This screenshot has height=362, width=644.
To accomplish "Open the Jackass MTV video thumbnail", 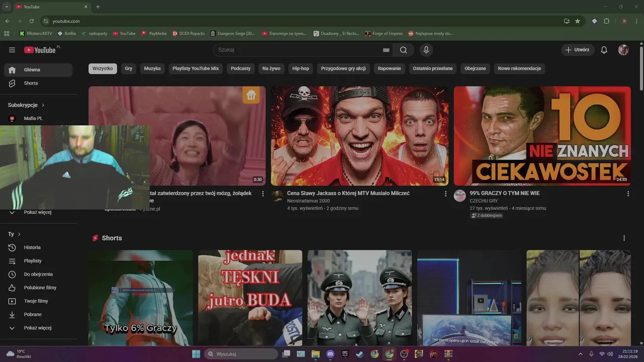I will [x=360, y=136].
